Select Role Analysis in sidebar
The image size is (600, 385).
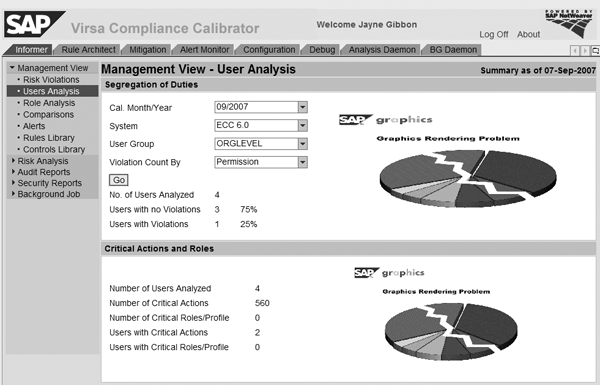49,103
